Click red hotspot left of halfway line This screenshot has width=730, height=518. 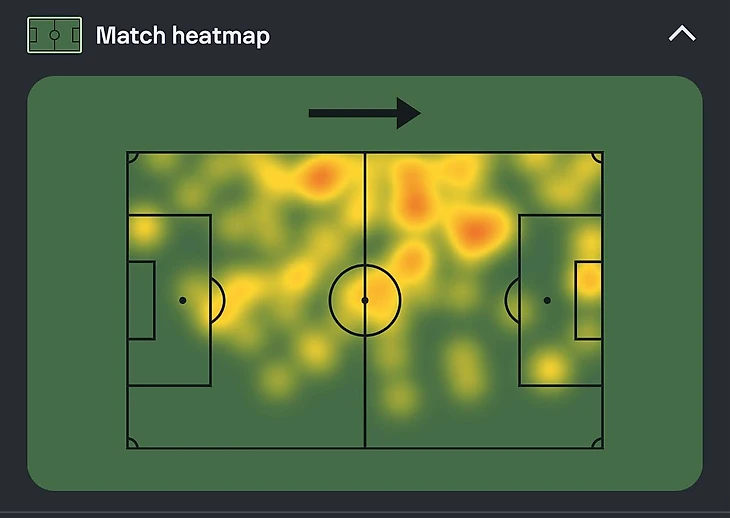click(x=320, y=178)
